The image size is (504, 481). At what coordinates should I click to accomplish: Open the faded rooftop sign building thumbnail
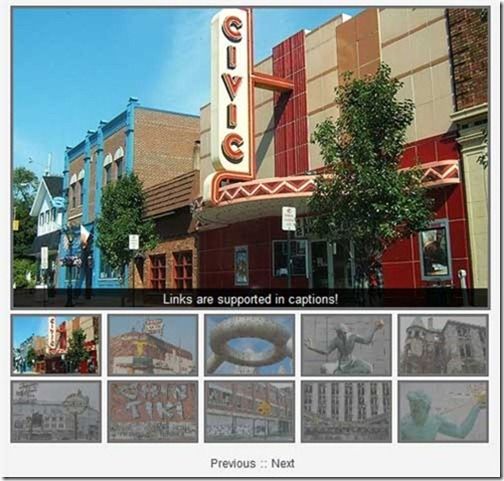coord(153,345)
